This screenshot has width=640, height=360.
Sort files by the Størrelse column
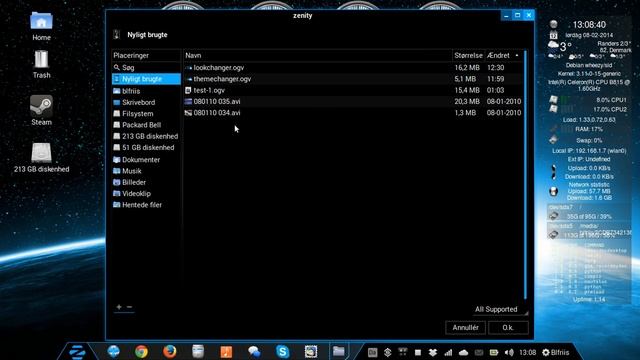(x=468, y=56)
